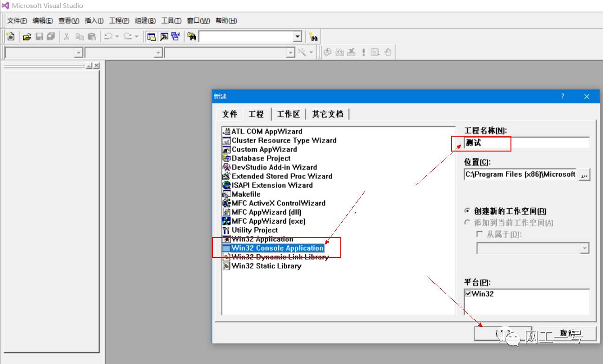Click the Execute Program exclamation icon

tap(364, 52)
